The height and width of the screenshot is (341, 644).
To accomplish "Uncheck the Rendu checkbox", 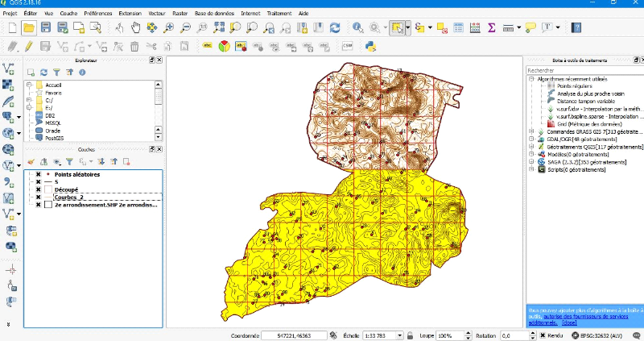I will (x=542, y=335).
